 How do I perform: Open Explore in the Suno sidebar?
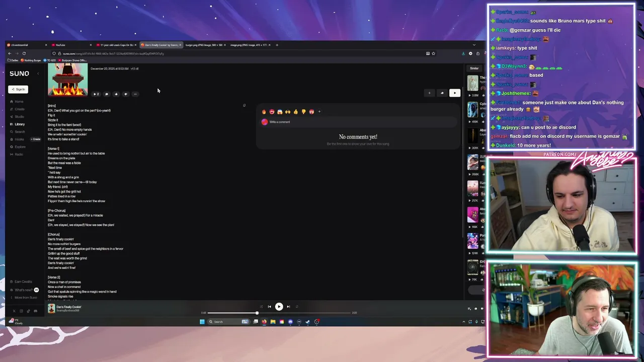coord(18,147)
